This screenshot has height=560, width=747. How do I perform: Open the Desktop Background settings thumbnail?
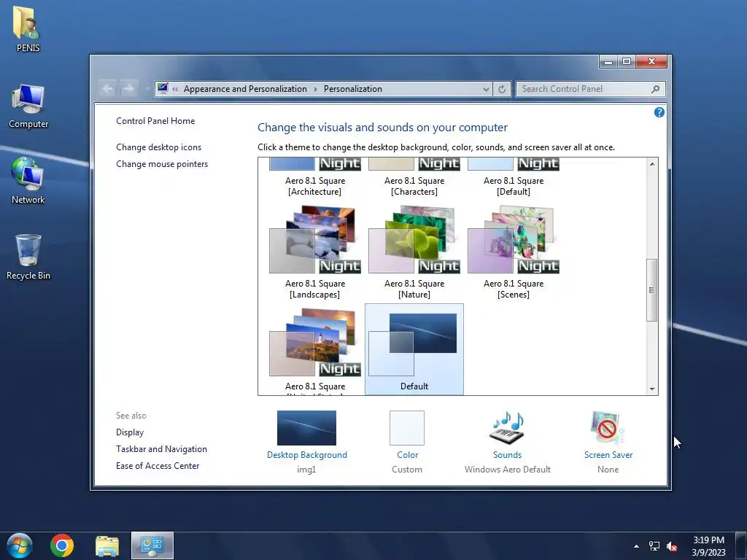pos(306,428)
